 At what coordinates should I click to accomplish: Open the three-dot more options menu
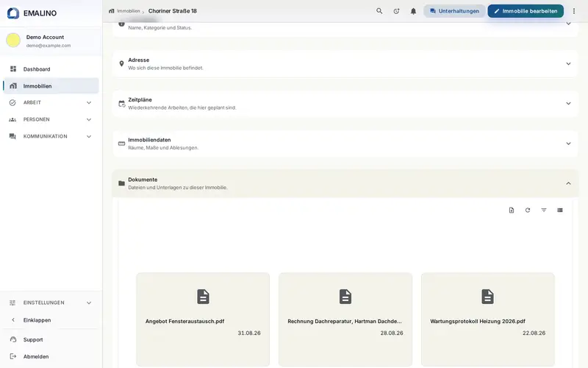pyautogui.click(x=574, y=11)
